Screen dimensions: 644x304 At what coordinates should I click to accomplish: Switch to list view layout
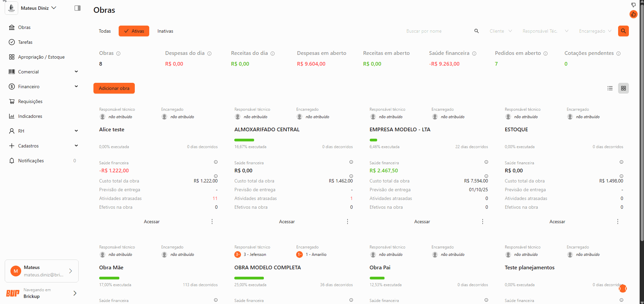610,88
